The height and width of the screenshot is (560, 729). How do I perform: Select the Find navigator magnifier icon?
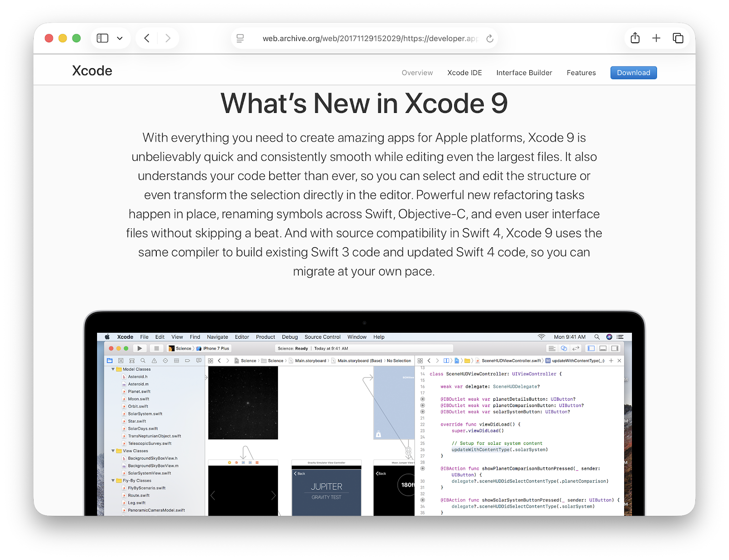click(x=143, y=361)
